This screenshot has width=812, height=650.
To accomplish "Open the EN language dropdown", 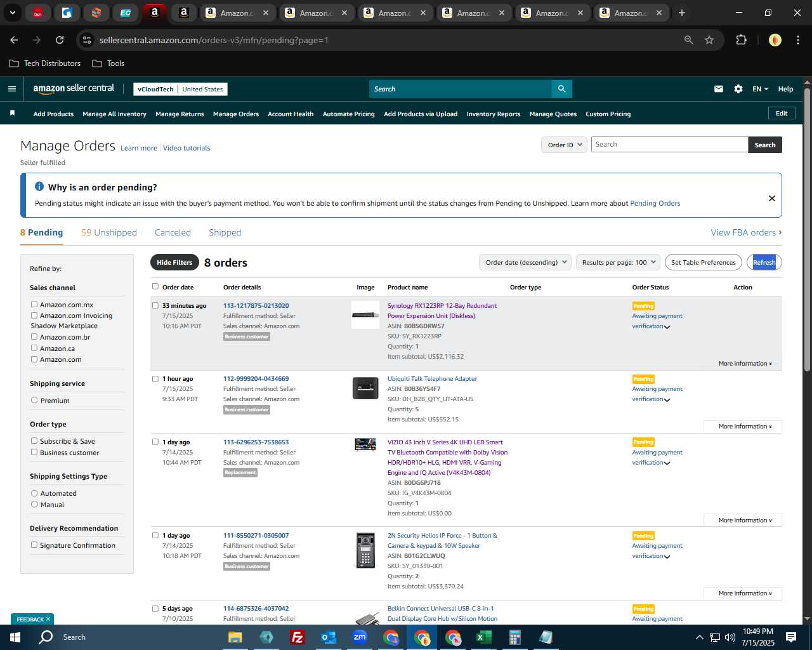I will pyautogui.click(x=760, y=89).
